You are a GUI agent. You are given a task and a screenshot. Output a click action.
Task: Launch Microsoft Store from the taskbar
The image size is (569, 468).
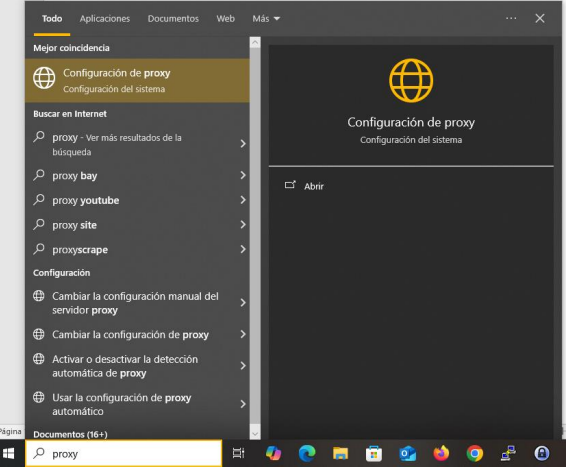[x=374, y=453]
